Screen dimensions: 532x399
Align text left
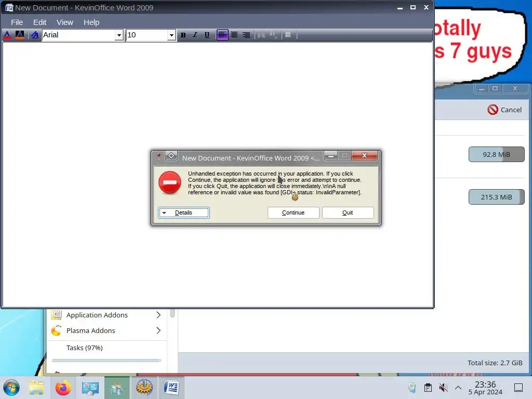click(x=222, y=35)
